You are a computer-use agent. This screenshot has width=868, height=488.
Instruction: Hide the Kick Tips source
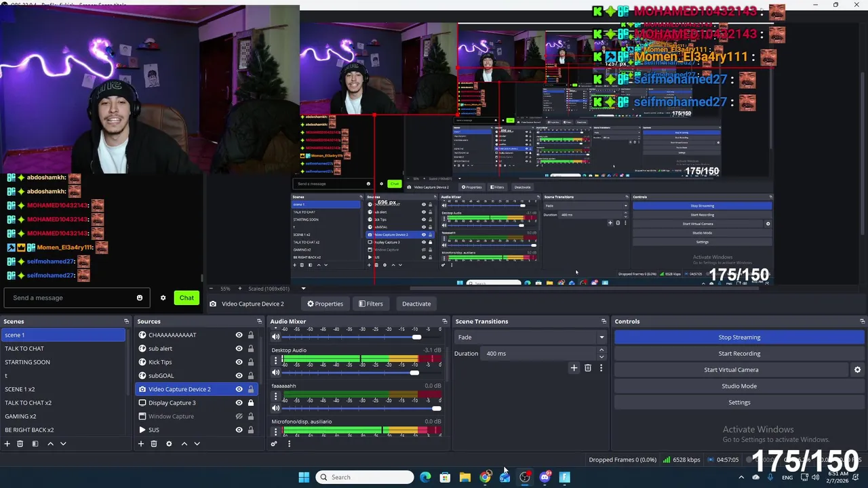[x=239, y=362]
